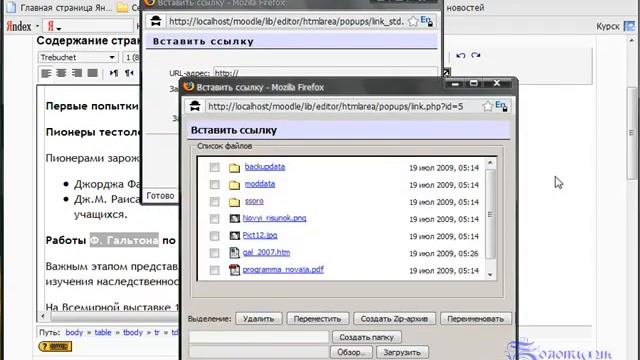640x360 pixels.
Task: Choose the programma_novaia.pdf file link
Action: 283,269
